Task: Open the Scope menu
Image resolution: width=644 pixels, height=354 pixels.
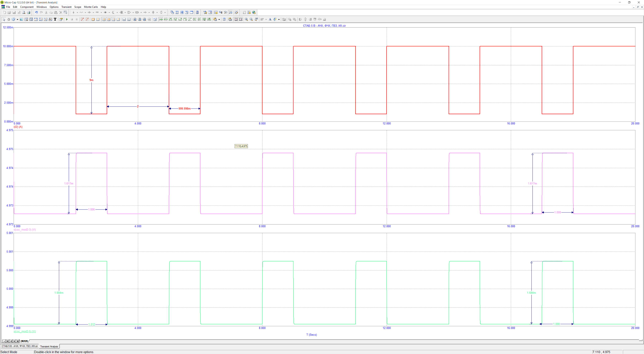Action: 77,7
